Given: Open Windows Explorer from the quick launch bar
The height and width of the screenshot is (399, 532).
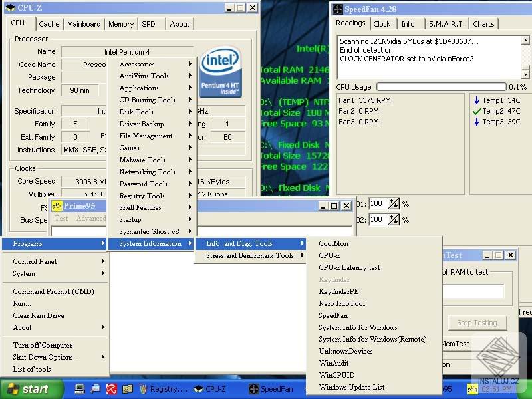Looking at the screenshot, I should [126, 389].
